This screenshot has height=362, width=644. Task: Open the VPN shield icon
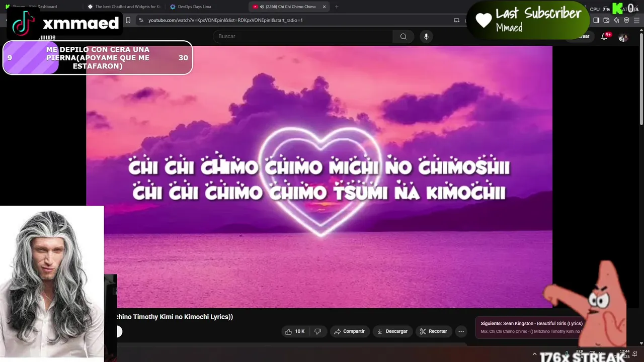point(626,20)
